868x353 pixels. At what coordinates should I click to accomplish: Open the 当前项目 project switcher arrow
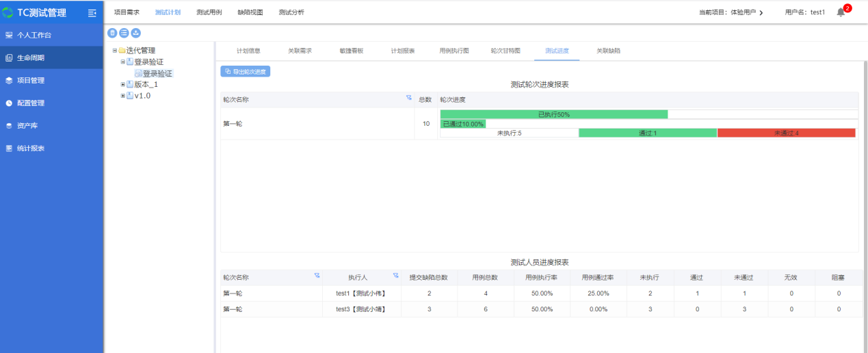coord(761,13)
